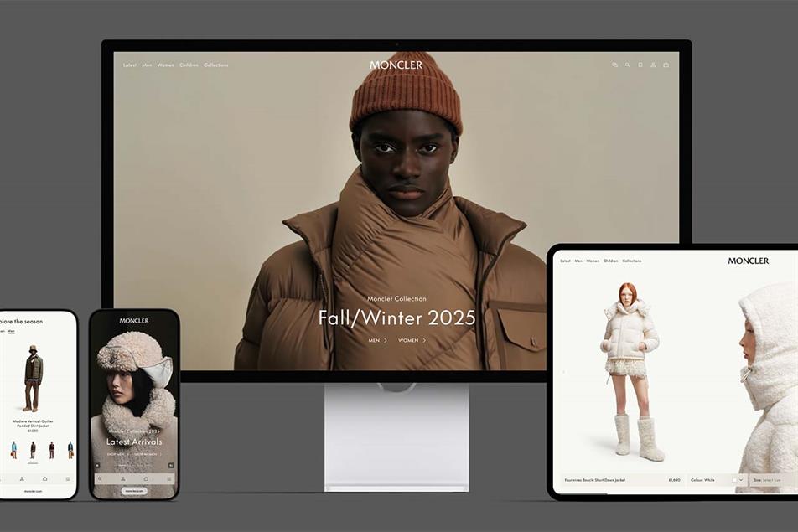Tap the moncler.com address on the white phone
798x532 pixels.
click(x=33, y=491)
